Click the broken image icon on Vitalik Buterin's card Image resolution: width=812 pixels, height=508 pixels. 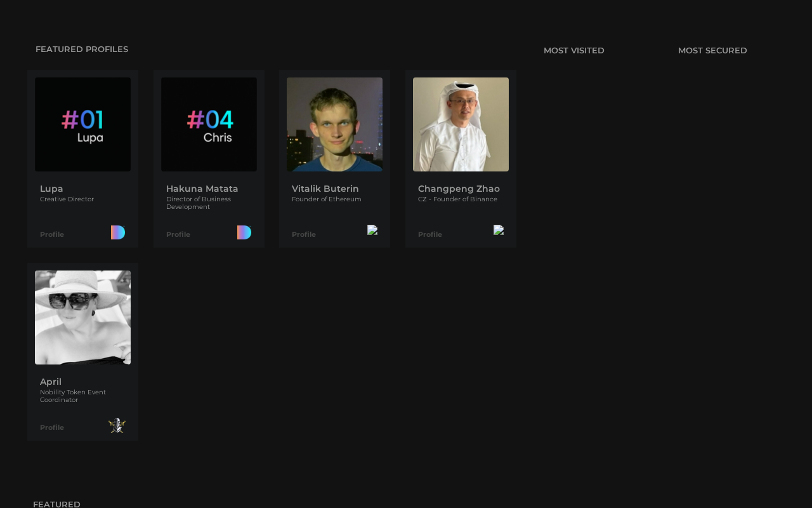point(372,230)
